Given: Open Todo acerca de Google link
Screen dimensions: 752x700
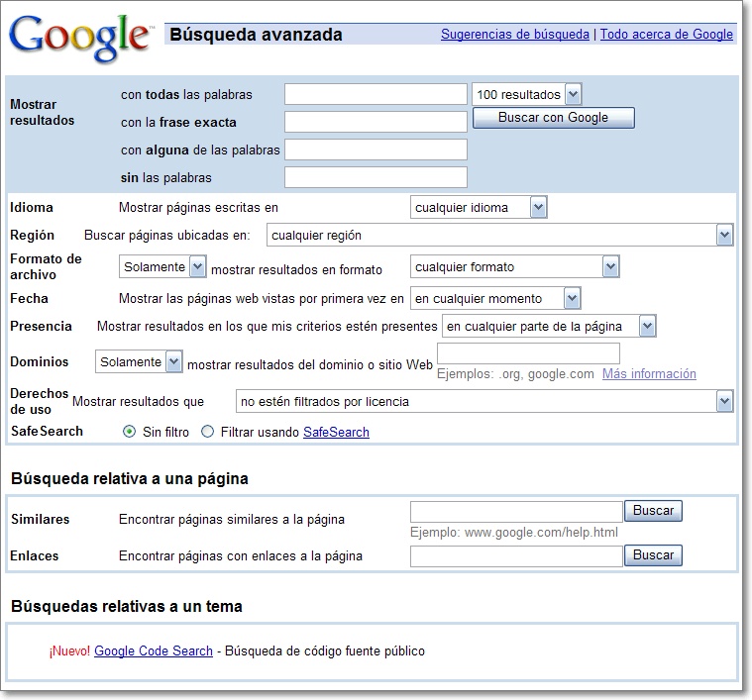Looking at the screenshot, I should coord(666,35).
